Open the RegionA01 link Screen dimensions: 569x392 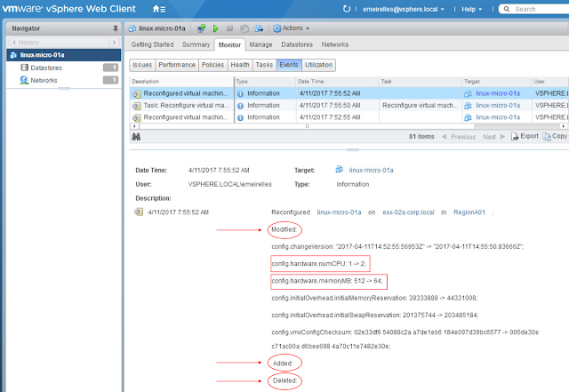[469, 212]
